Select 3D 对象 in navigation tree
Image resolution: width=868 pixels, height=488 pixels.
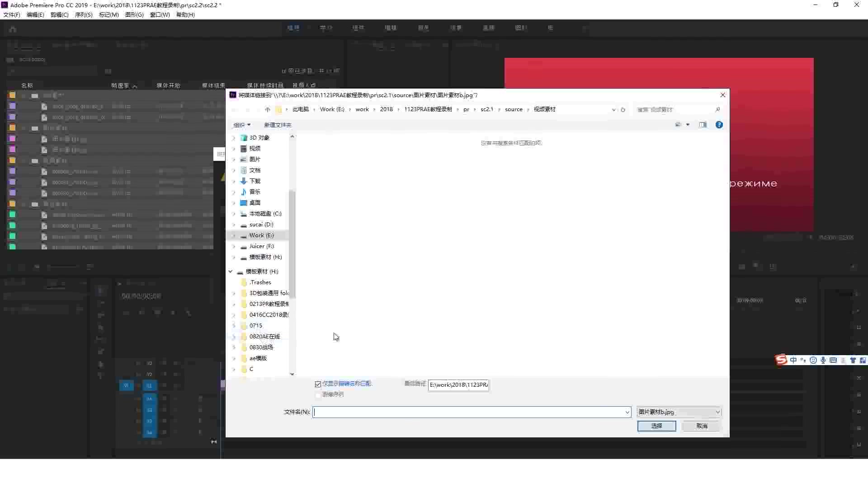click(x=259, y=138)
